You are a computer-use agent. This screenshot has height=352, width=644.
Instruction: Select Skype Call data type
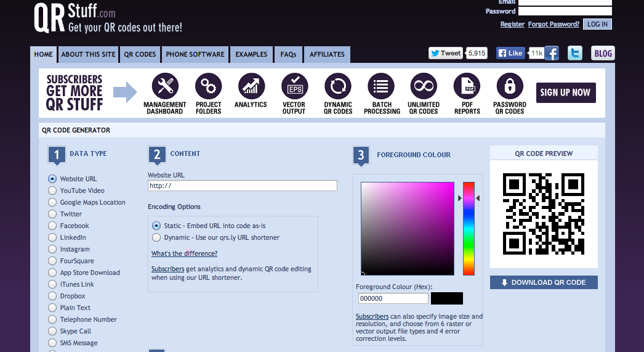point(52,331)
